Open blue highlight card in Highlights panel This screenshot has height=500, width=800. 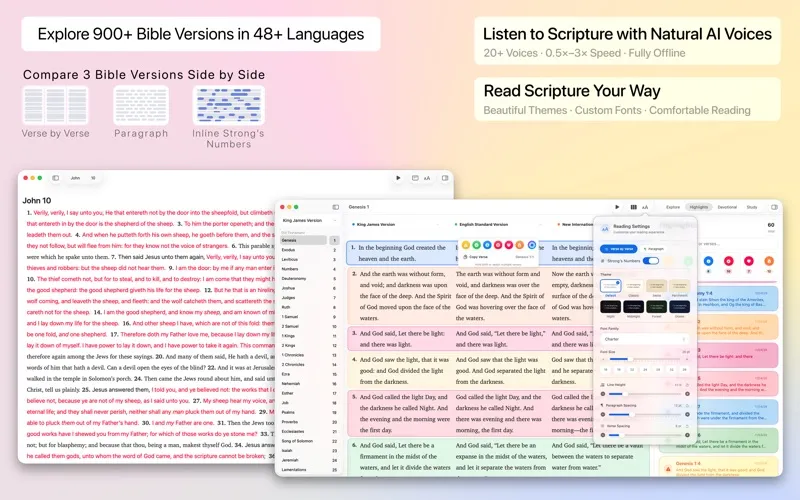(x=736, y=298)
